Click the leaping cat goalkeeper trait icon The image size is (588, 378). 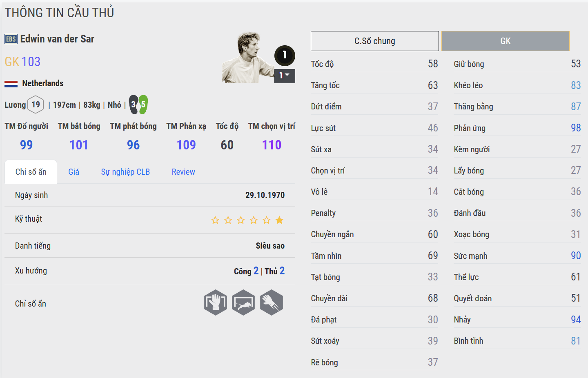point(243,302)
